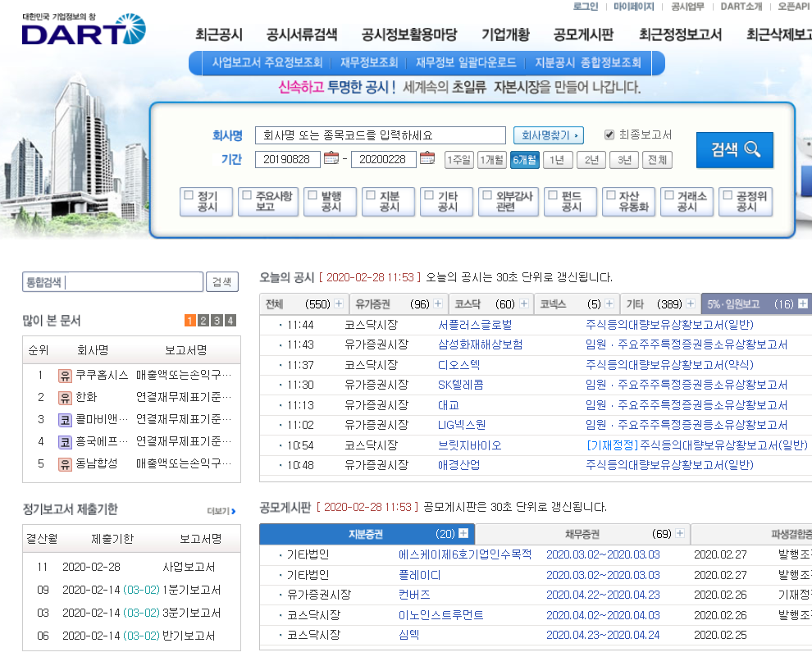The height and width of the screenshot is (666, 812).
Task: Expand the 5%·임원보고 (16) plus icon
Action: point(803,303)
